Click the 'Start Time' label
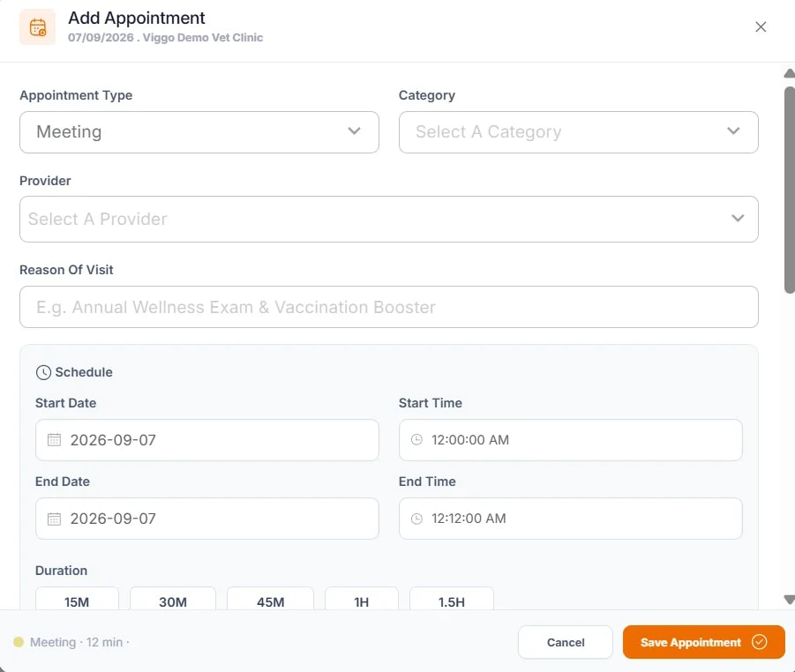 click(x=431, y=403)
